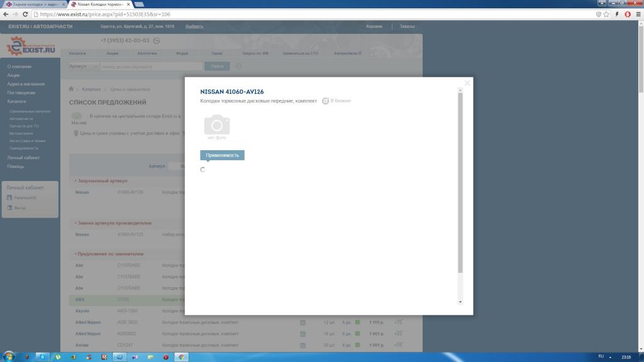Click the Windows Start button
Screen dimensions: 644x362
9,357
